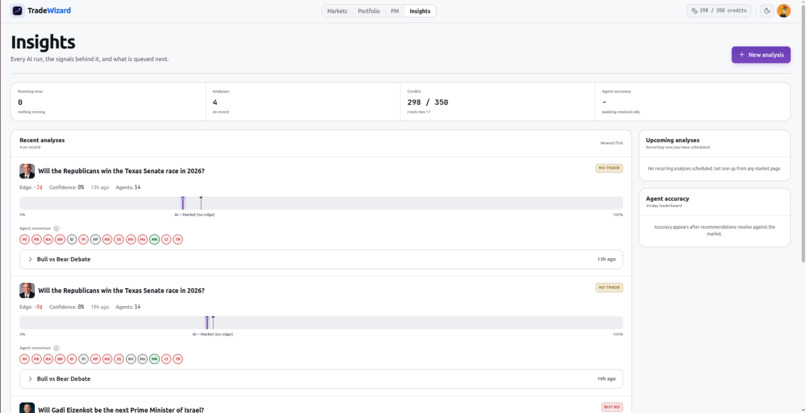Click green MB agent badge in 13h ago analysis
The height and width of the screenshot is (413, 806).
point(154,239)
